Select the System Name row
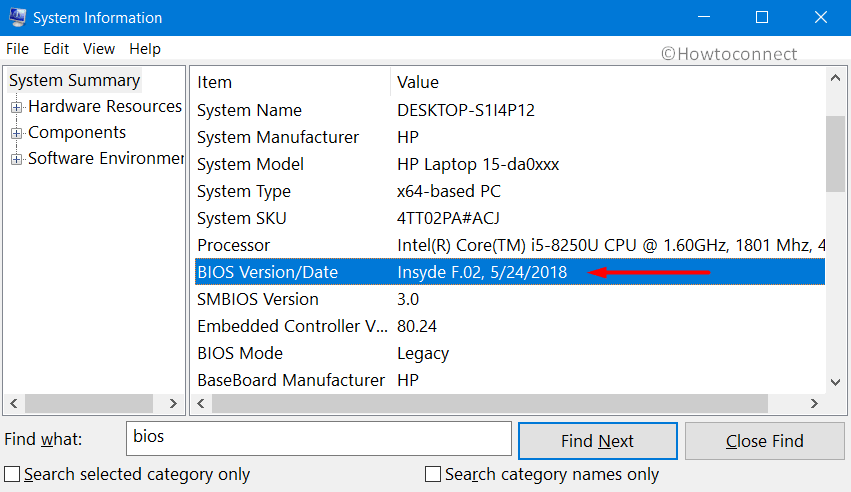 [510, 110]
